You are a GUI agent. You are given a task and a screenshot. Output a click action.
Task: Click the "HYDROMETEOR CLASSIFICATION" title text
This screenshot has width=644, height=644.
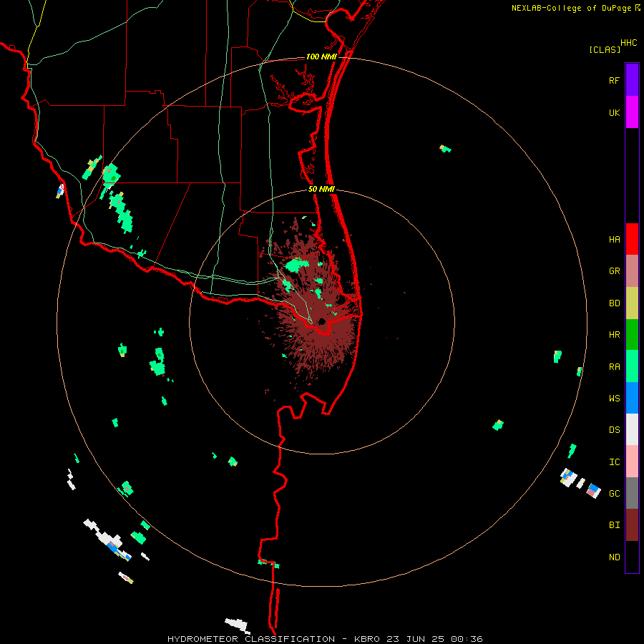pos(251,639)
